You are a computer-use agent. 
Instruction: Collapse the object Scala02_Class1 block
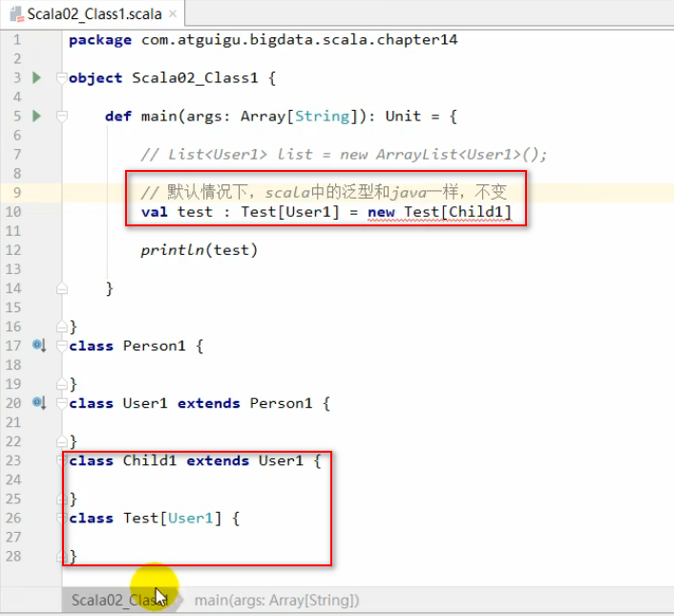pyautogui.click(x=62, y=77)
